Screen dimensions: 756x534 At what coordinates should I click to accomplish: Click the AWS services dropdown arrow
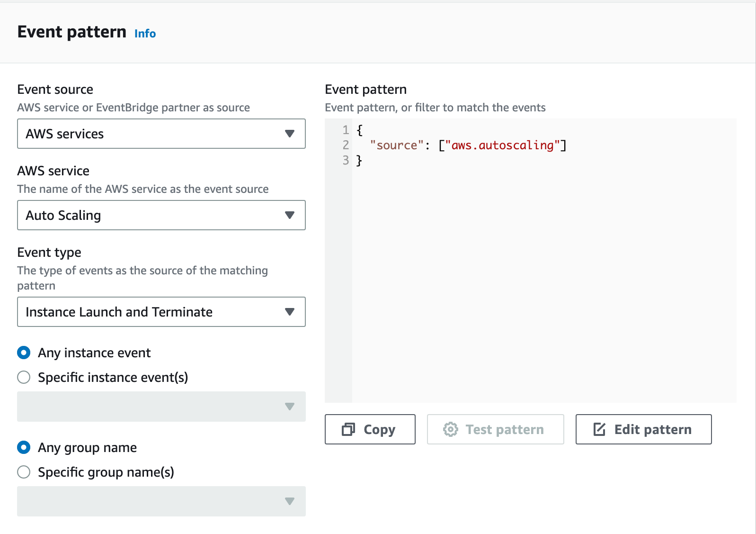290,134
